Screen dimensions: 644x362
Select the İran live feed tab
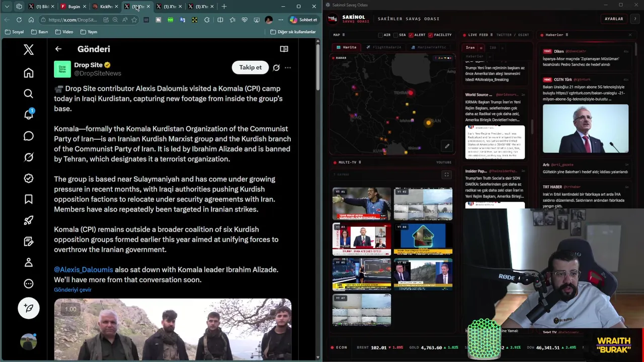[x=470, y=47]
